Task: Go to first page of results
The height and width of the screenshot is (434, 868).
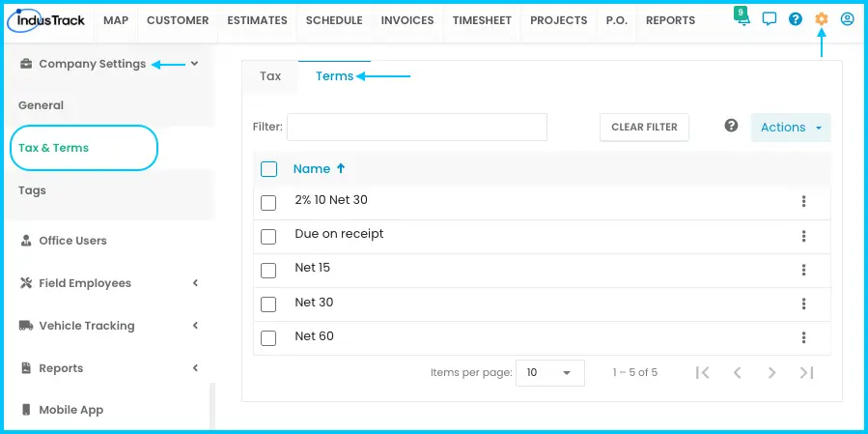Action: click(703, 372)
